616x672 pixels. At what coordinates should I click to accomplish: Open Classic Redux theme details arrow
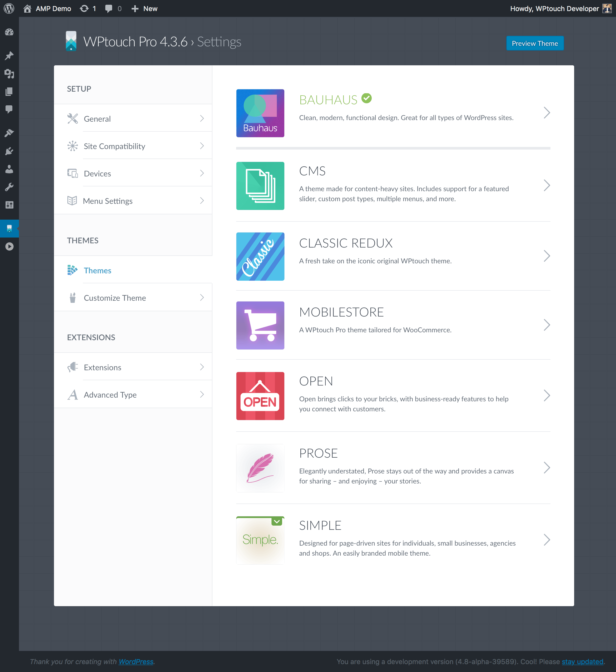coord(547,256)
